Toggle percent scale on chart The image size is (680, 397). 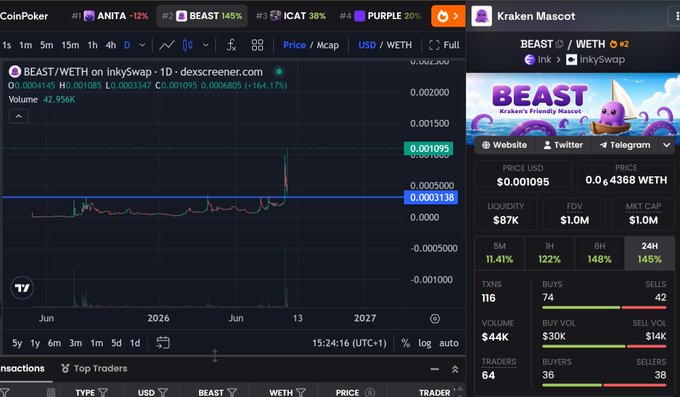tap(405, 343)
